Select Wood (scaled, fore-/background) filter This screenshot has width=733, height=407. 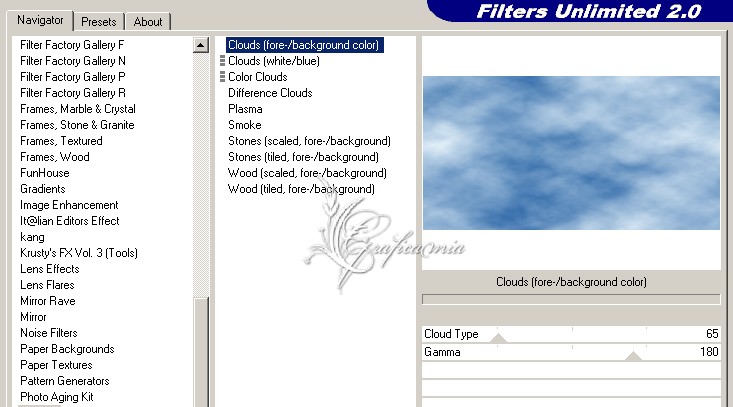[x=307, y=173]
